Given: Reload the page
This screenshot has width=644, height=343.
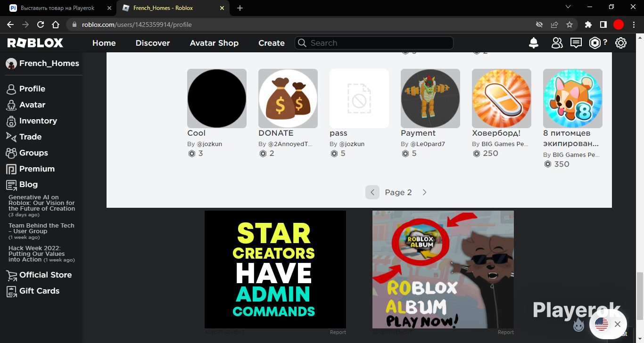Looking at the screenshot, I should pos(41,24).
